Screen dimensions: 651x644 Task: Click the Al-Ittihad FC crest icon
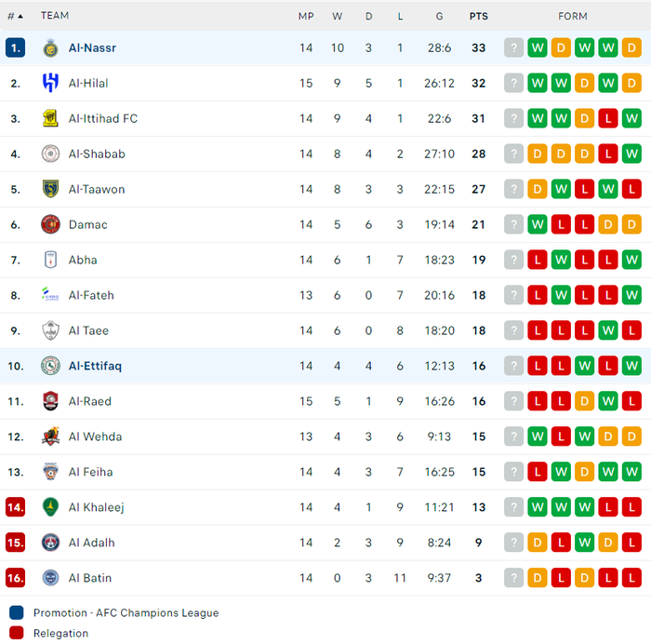point(50,118)
